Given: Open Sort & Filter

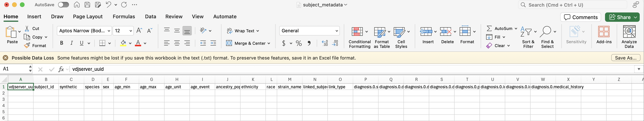Looking at the screenshot, I should (x=528, y=37).
